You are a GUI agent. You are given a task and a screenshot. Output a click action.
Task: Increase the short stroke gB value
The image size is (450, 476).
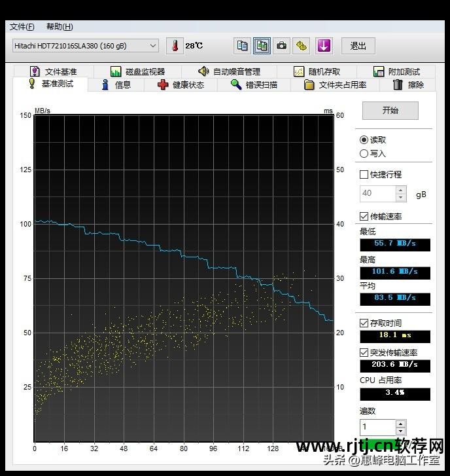point(400,190)
